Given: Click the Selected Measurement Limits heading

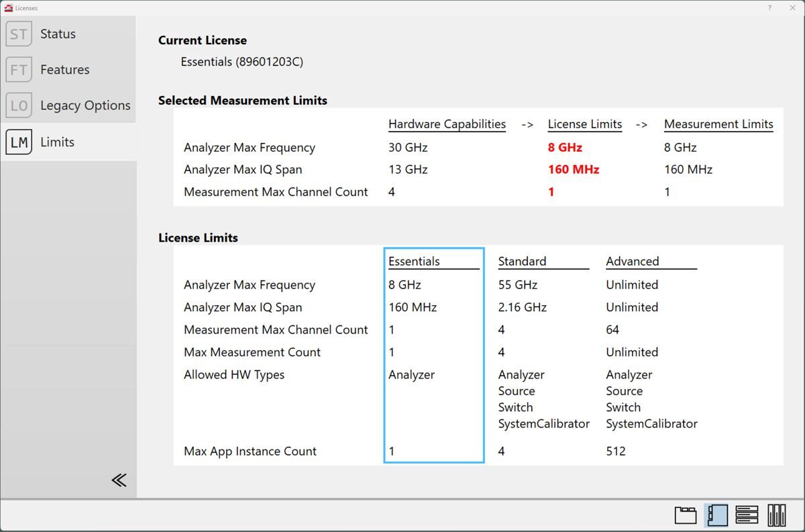Looking at the screenshot, I should [243, 101].
